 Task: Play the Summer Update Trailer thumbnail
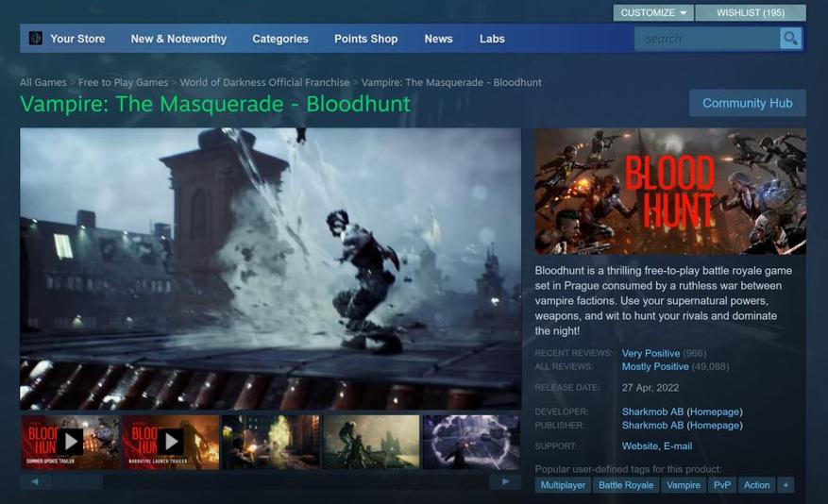click(x=70, y=443)
